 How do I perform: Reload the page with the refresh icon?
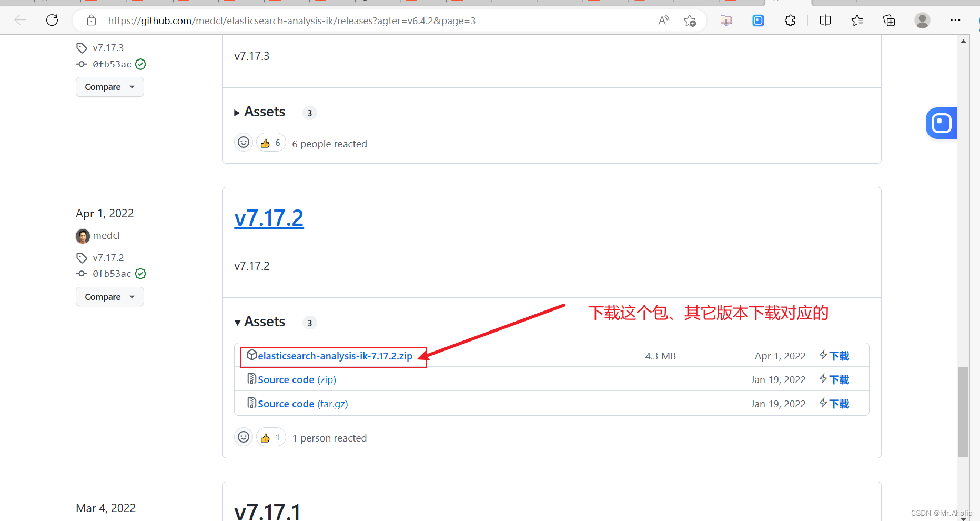tap(52, 21)
